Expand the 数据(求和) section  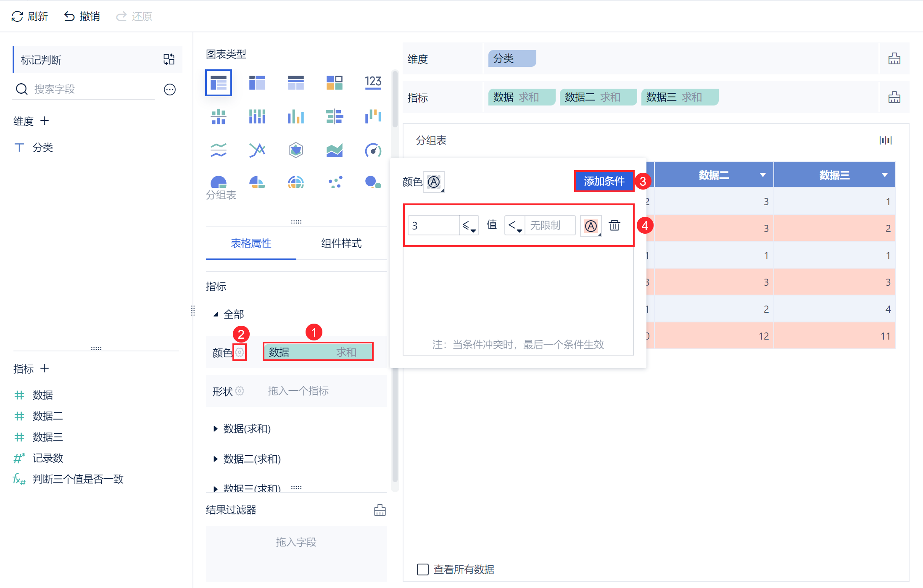(216, 428)
